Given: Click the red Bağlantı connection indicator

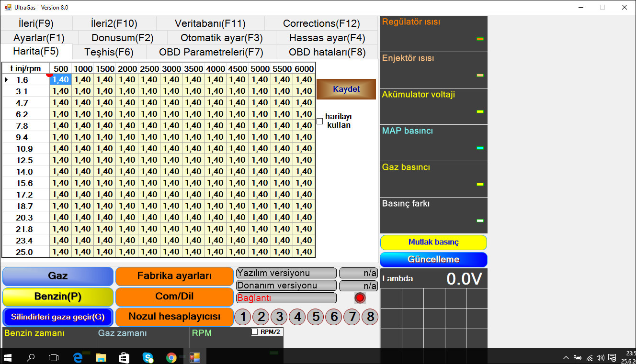Looking at the screenshot, I should (x=360, y=298).
